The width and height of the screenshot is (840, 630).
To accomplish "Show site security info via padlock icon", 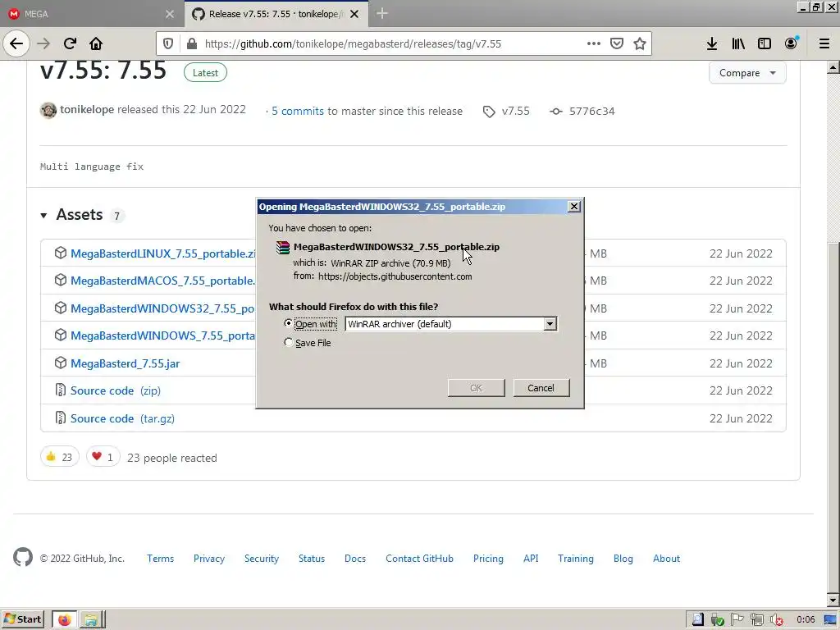I will [x=192, y=43].
